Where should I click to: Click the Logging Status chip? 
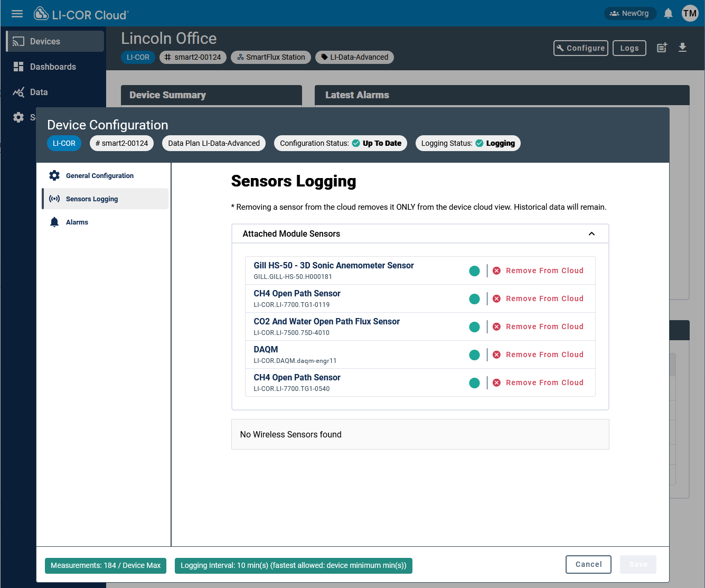tap(468, 143)
